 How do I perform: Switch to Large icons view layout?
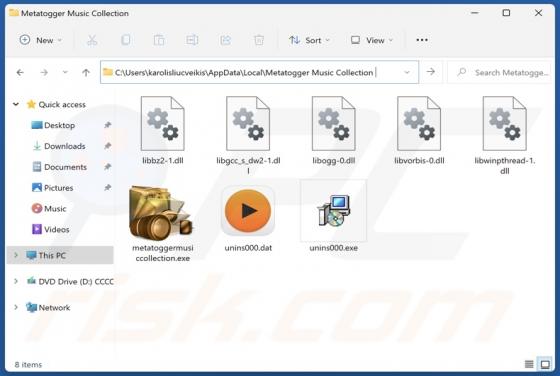[545, 364]
